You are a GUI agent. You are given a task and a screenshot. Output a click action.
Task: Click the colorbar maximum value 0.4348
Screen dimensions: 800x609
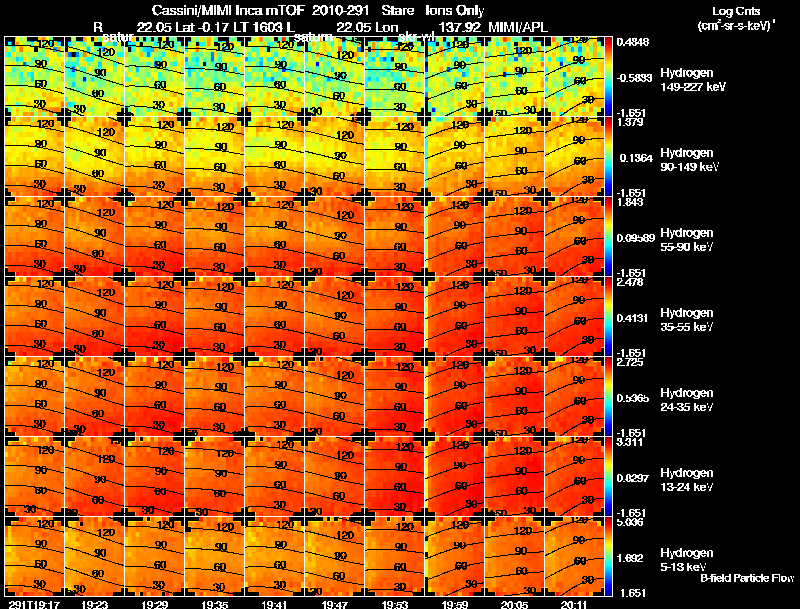click(633, 42)
